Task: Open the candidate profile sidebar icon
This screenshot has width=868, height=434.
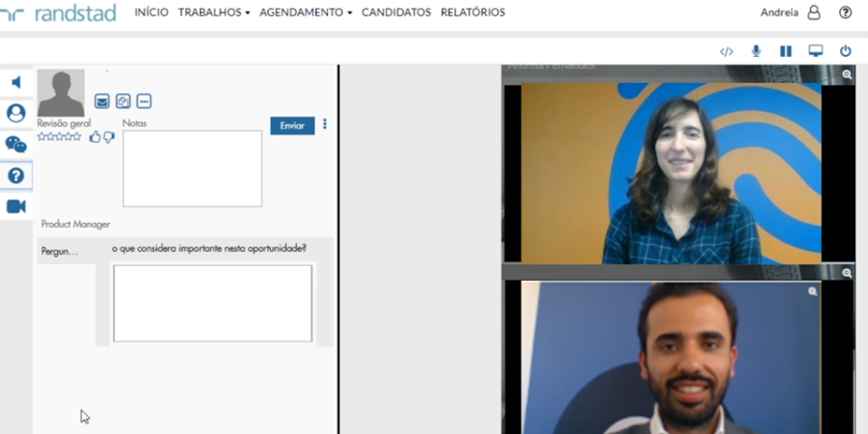Action: [16, 113]
